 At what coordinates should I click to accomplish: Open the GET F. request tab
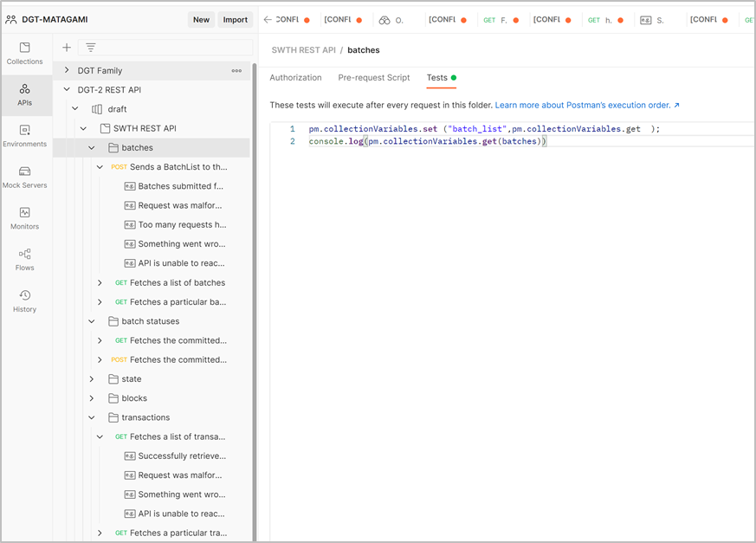501,20
